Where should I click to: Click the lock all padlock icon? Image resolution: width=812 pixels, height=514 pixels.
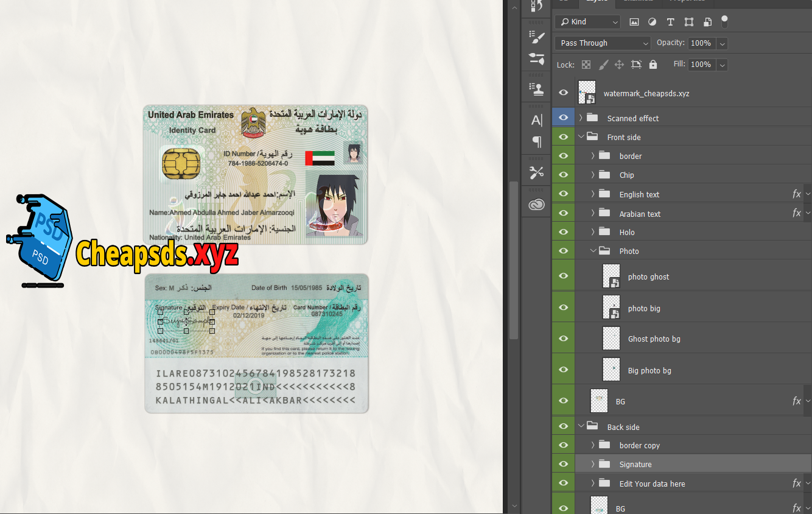(653, 65)
